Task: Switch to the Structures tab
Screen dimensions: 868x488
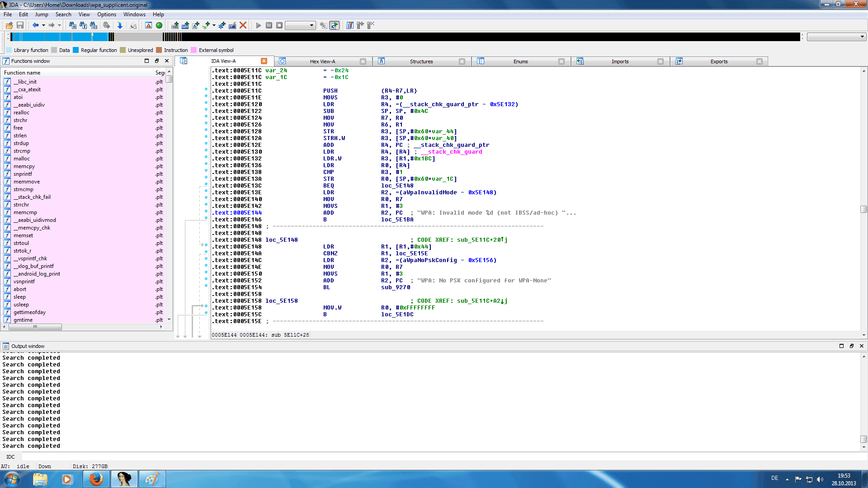Action: click(421, 61)
